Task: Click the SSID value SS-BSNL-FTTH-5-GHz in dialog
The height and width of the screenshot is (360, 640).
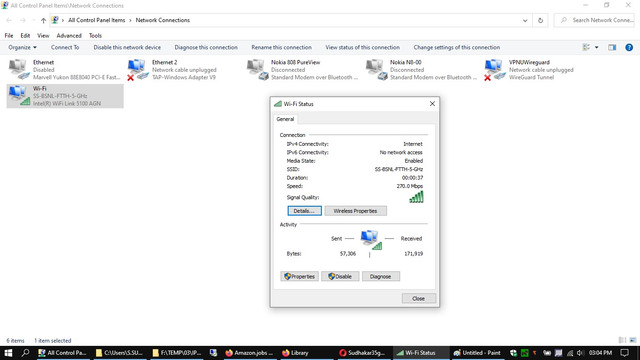Action: 399,169
